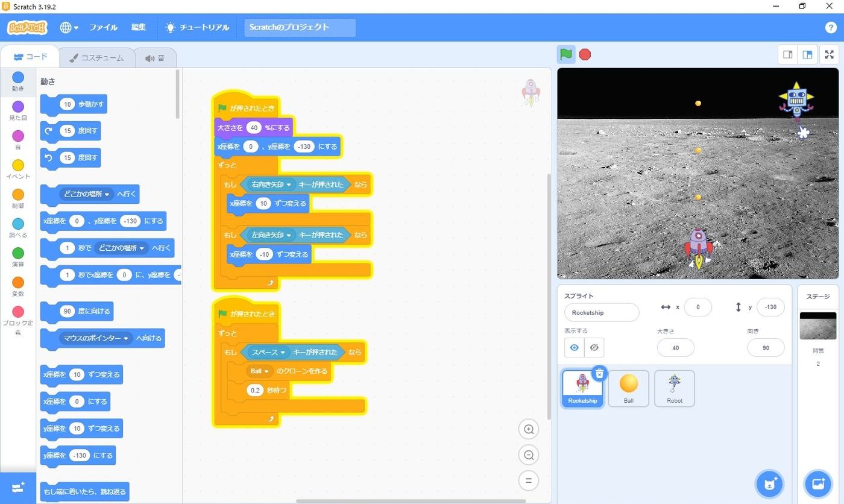Open 右向き矢印 key dropdown in script
844x504 pixels.
coord(271,184)
